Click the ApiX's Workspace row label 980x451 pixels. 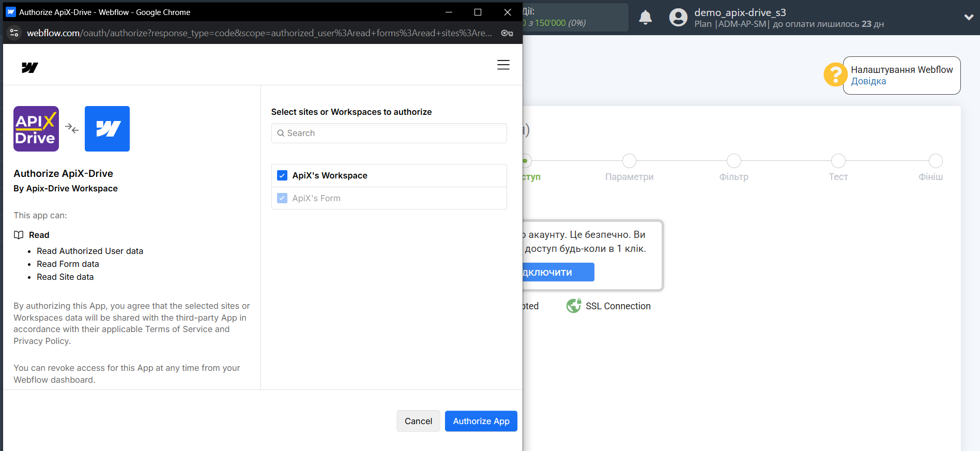click(x=330, y=175)
